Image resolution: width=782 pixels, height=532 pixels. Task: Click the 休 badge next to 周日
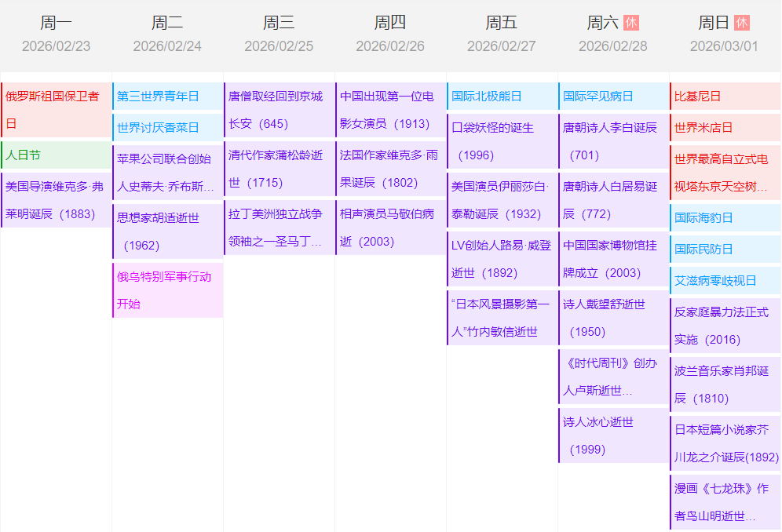click(x=742, y=23)
